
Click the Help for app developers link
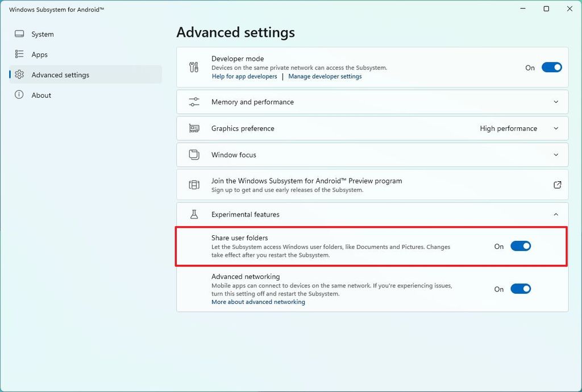(244, 76)
